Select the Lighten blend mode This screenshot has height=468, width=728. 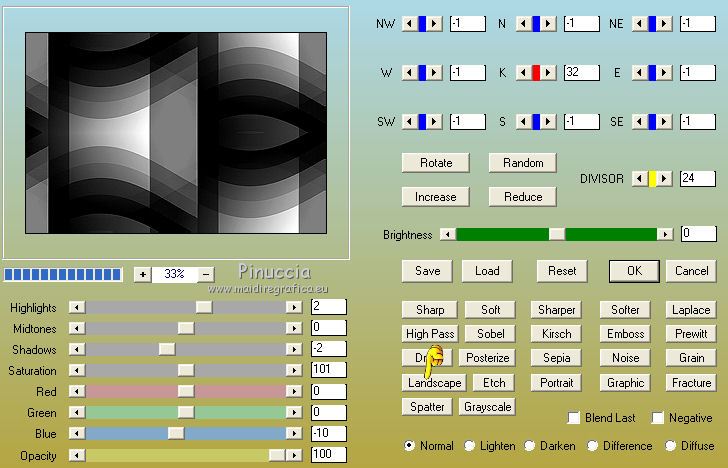point(470,446)
